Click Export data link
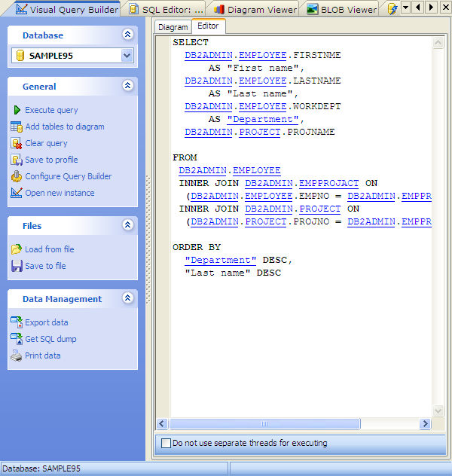 click(x=47, y=322)
